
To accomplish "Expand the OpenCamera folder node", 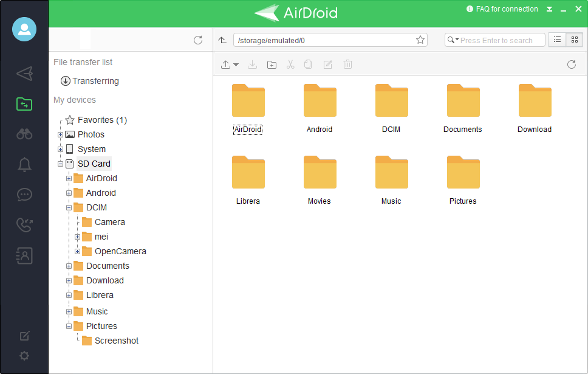I will [77, 251].
